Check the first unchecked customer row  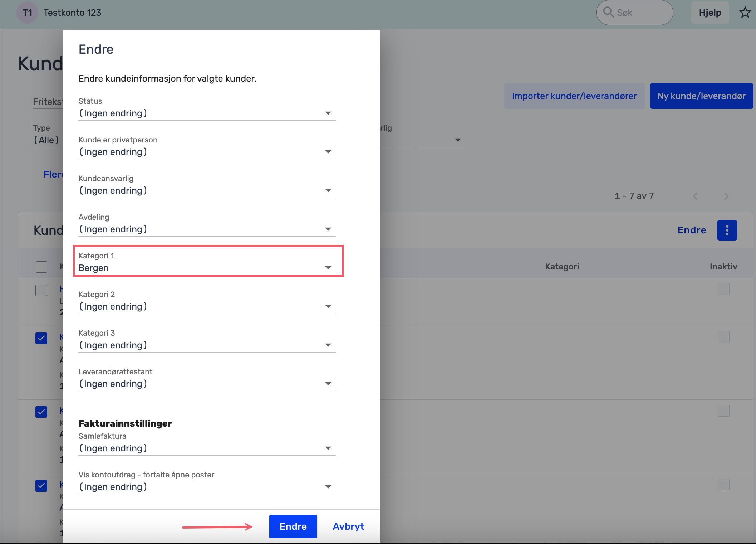tap(41, 290)
